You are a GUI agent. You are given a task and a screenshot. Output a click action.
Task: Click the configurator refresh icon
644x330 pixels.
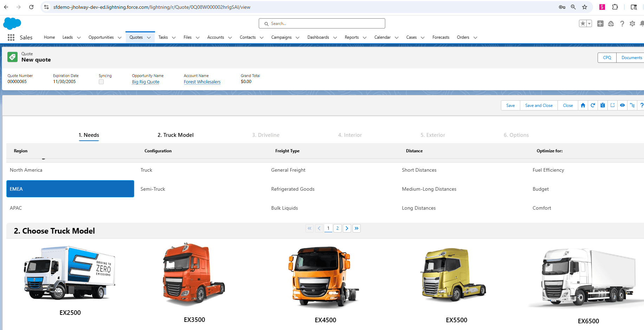[x=593, y=105]
